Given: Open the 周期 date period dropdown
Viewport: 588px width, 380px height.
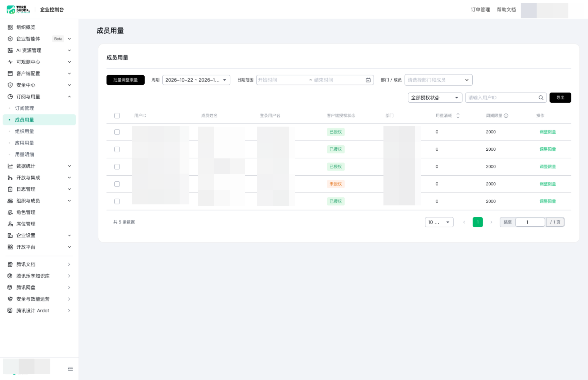Looking at the screenshot, I should click(196, 80).
